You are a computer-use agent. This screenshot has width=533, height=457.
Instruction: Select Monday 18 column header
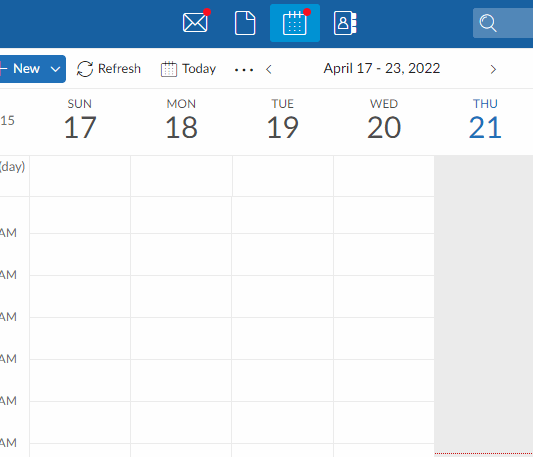[181, 119]
